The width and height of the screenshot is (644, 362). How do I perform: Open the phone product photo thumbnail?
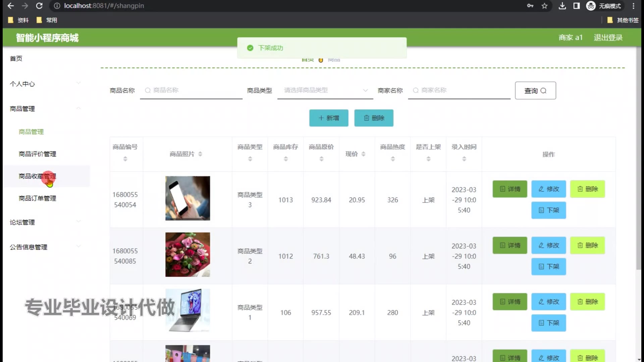pos(188,198)
